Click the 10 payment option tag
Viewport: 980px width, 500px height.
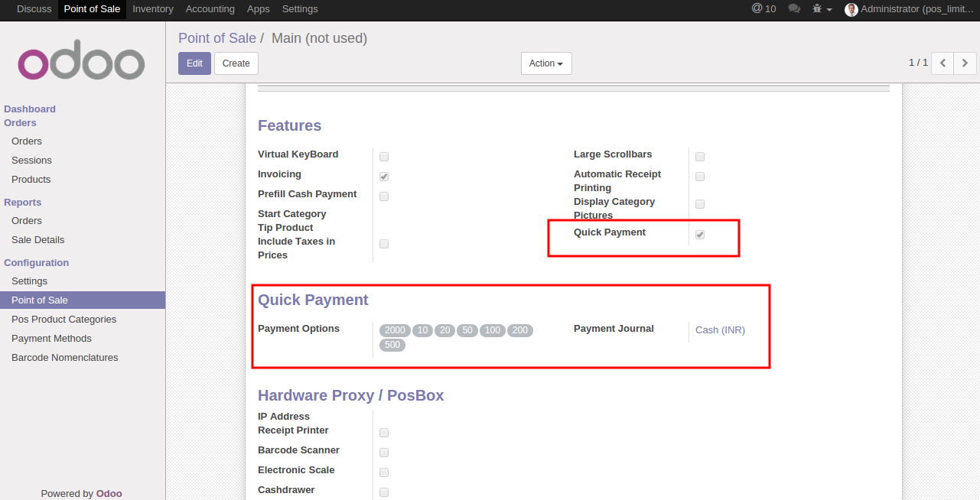coord(422,330)
